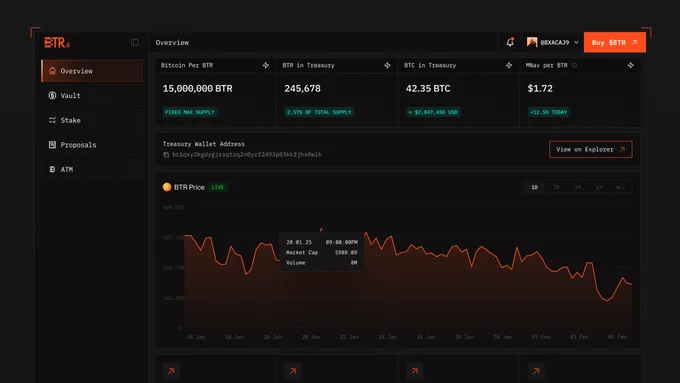
Task: Open the Vault section
Action: click(92, 95)
